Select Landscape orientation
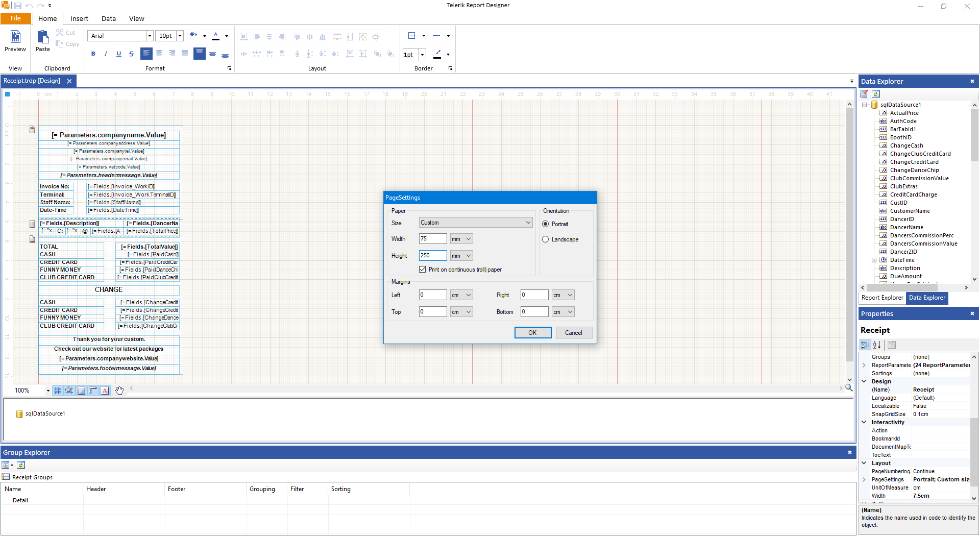This screenshot has height=536, width=980. (546, 239)
